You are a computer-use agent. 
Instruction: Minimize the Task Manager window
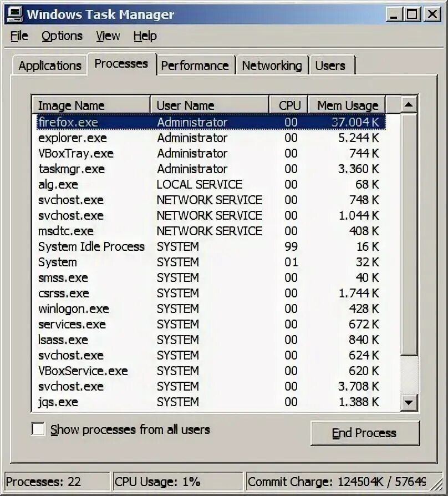coord(394,14)
